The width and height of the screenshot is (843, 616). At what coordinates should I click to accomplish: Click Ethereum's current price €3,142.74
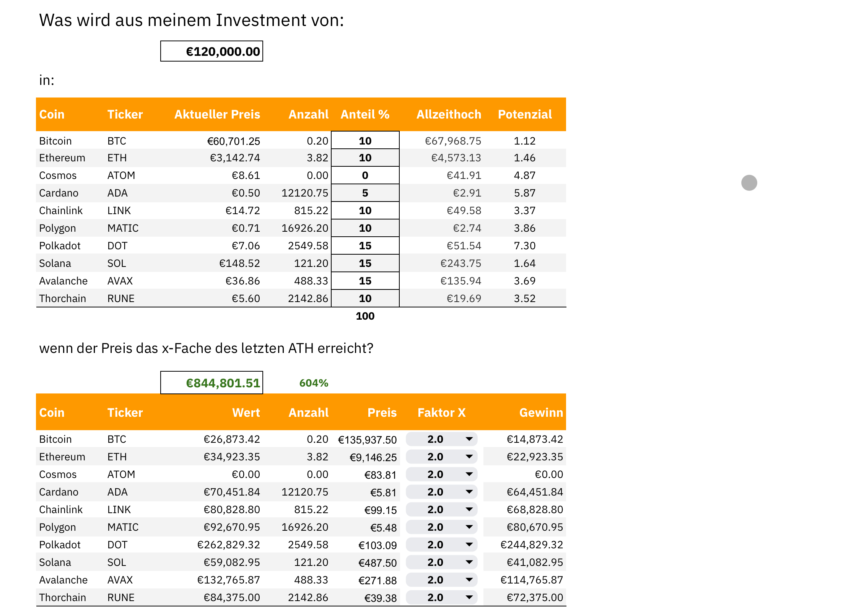click(x=235, y=158)
